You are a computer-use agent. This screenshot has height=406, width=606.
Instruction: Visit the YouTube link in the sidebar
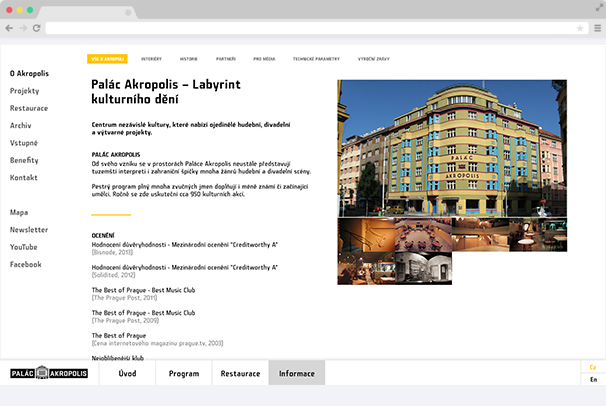click(24, 247)
